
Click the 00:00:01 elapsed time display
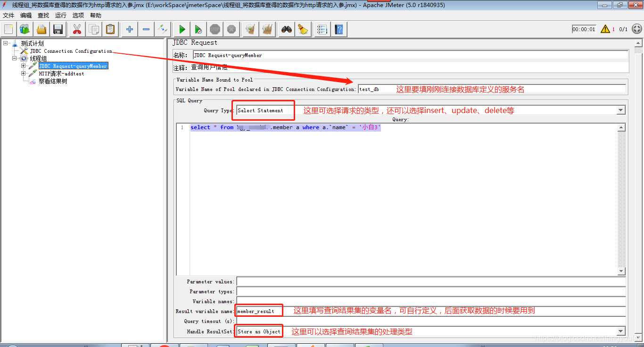point(584,29)
